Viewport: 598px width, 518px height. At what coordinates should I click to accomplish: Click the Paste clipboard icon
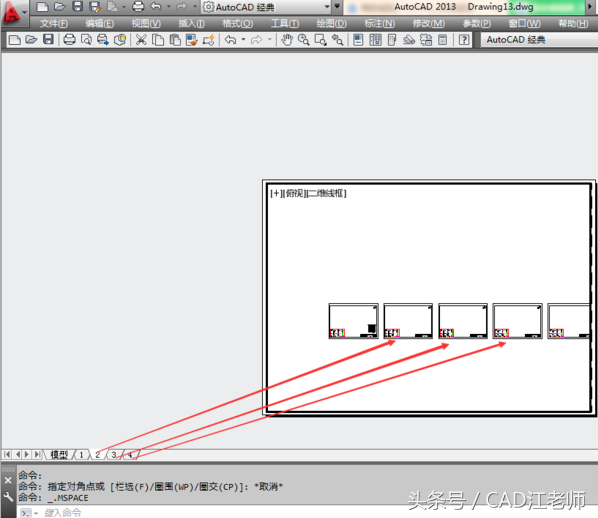(175, 40)
